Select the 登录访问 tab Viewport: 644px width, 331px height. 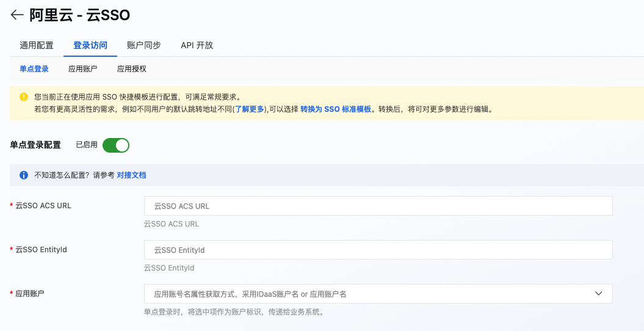pyautogui.click(x=90, y=45)
